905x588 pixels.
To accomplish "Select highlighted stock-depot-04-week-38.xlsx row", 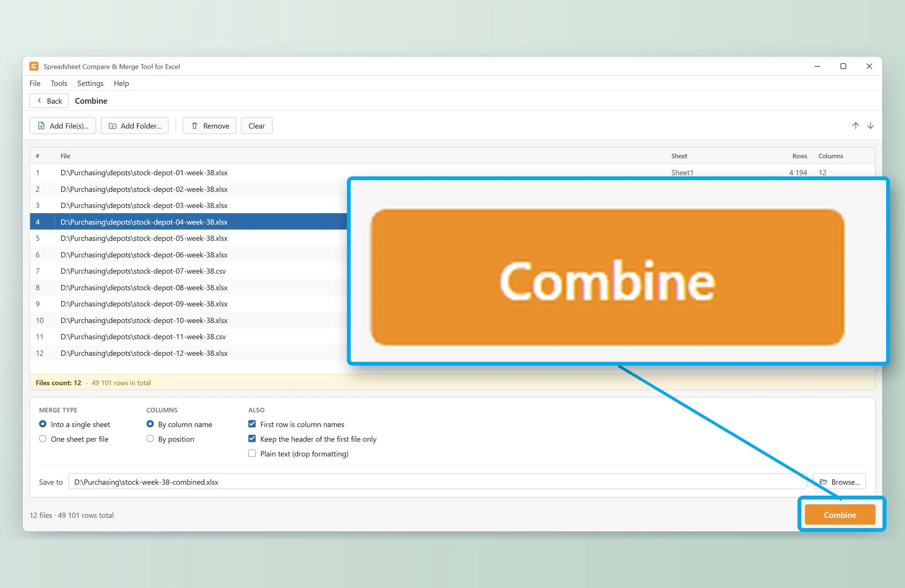I will pos(188,222).
